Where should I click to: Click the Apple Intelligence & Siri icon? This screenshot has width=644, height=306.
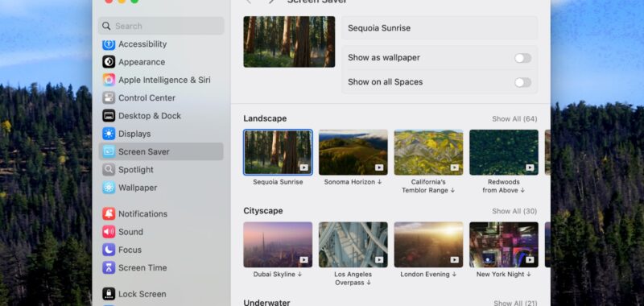[x=109, y=80]
